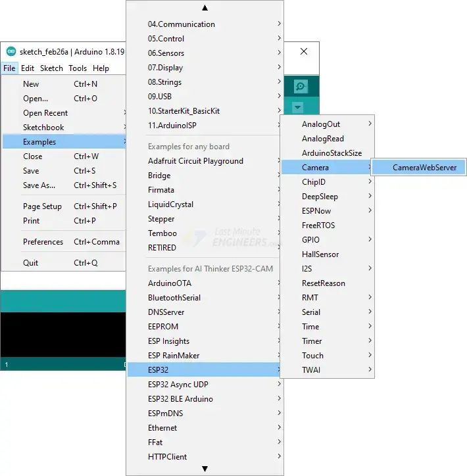Image resolution: width=467 pixels, height=476 pixels.
Task: Open Temboo library examples
Action: [203, 233]
